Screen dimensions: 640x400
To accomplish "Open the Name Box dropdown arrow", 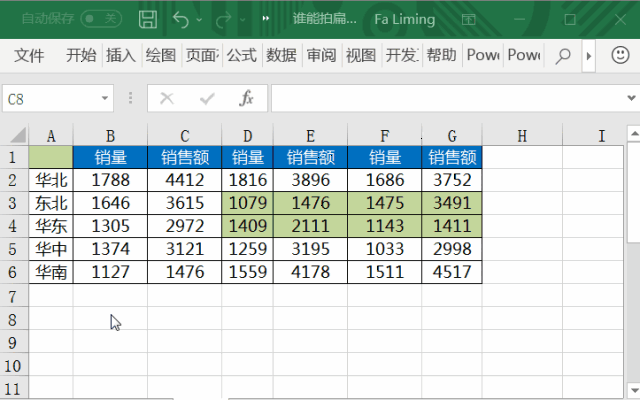I will 104,98.
